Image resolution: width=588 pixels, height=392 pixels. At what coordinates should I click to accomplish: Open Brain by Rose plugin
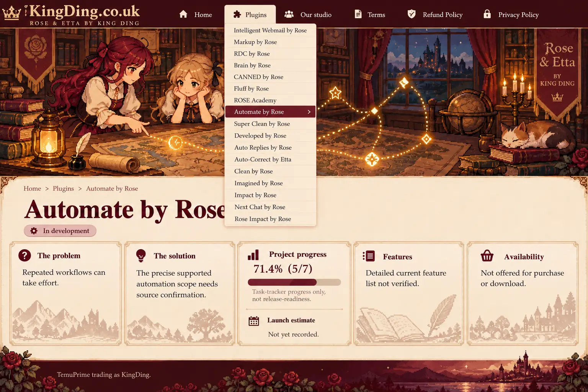pyautogui.click(x=270, y=65)
